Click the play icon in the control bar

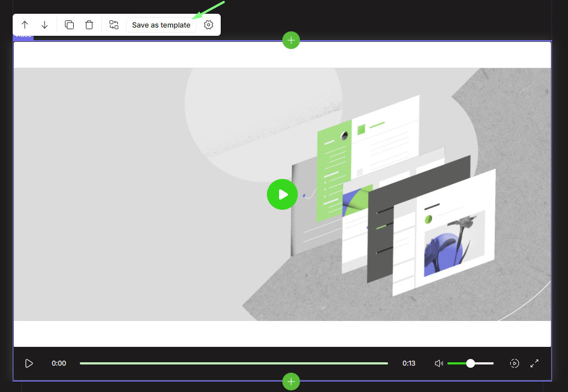pyautogui.click(x=29, y=363)
